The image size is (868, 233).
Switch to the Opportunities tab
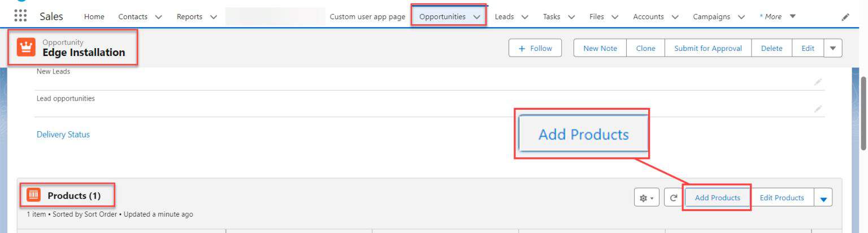(442, 17)
